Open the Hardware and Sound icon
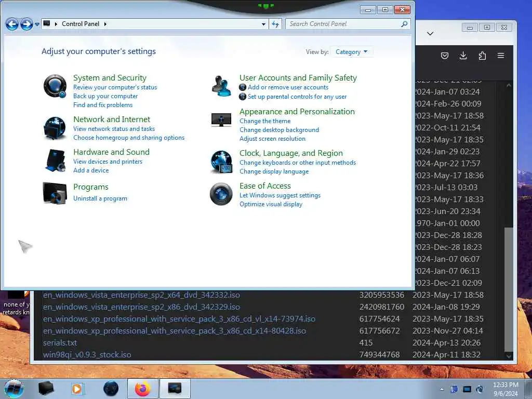The height and width of the screenshot is (399, 532). pos(55,161)
